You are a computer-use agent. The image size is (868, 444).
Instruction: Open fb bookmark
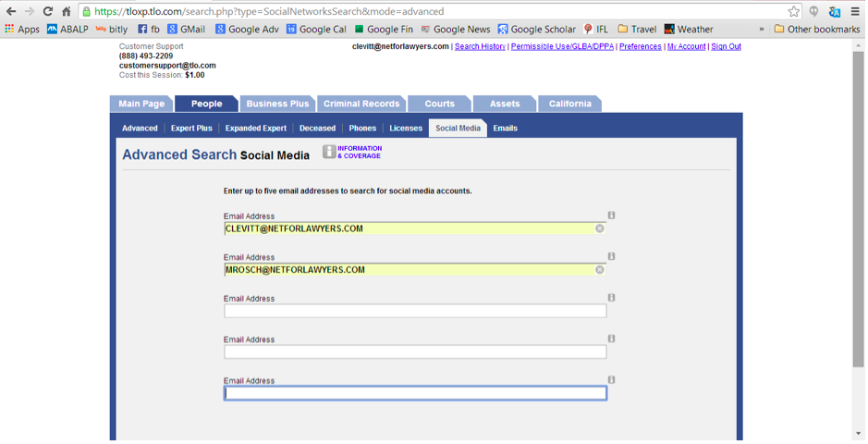[x=149, y=30]
